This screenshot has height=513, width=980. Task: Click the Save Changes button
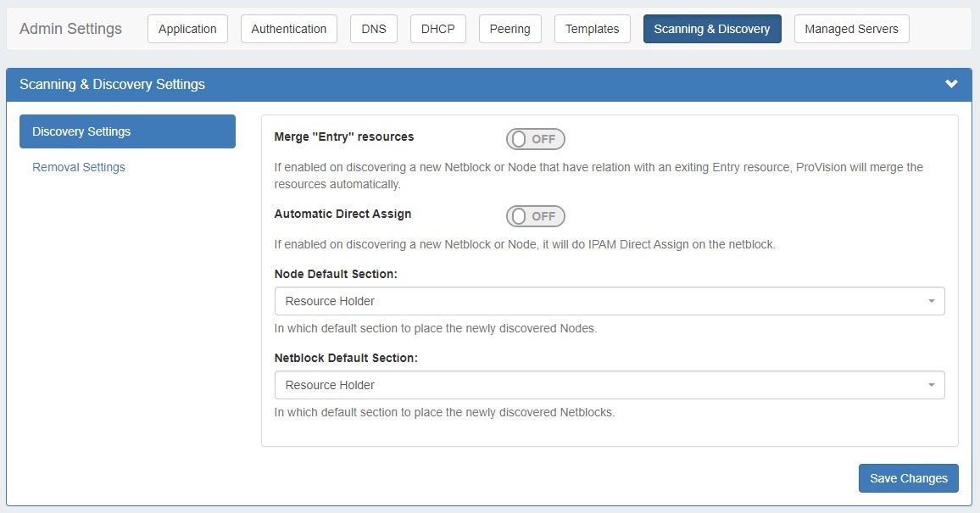coord(908,478)
